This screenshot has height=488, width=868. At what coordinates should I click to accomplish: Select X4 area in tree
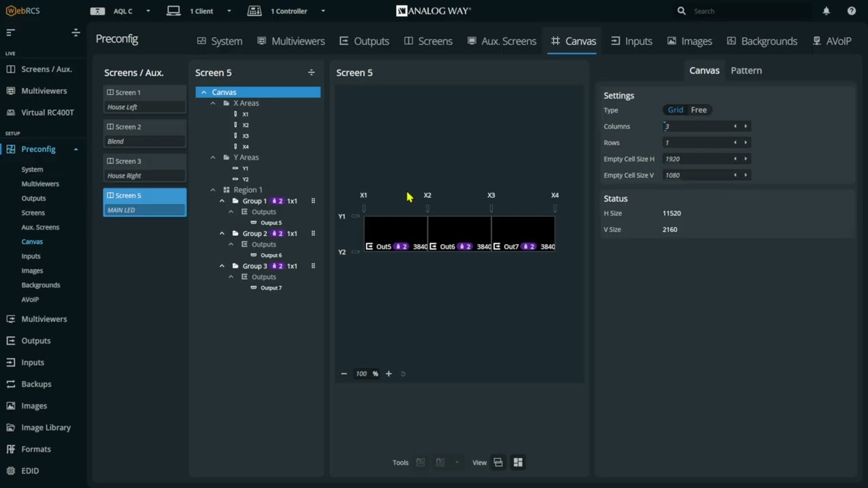[245, 146]
